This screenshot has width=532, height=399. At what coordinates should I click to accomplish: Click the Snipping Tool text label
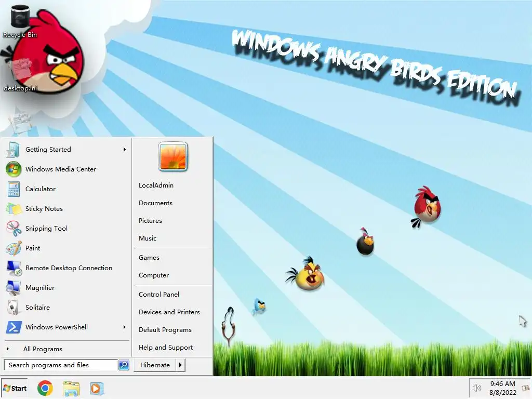click(46, 229)
